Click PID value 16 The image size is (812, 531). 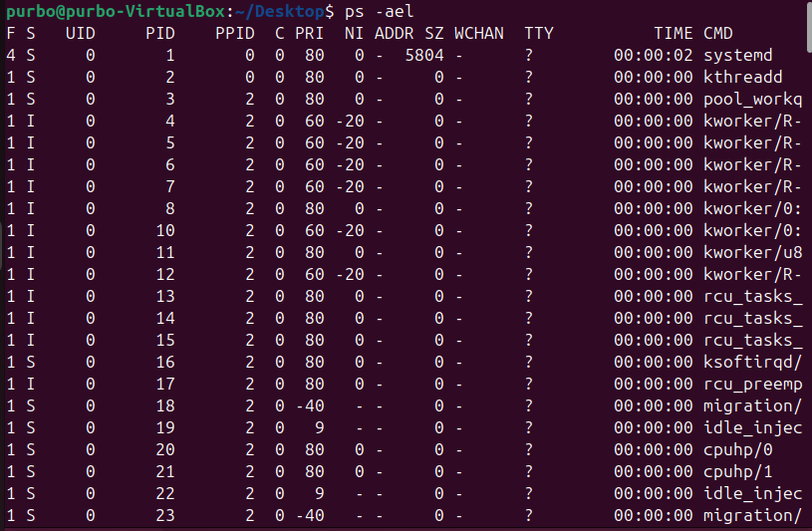pos(165,362)
